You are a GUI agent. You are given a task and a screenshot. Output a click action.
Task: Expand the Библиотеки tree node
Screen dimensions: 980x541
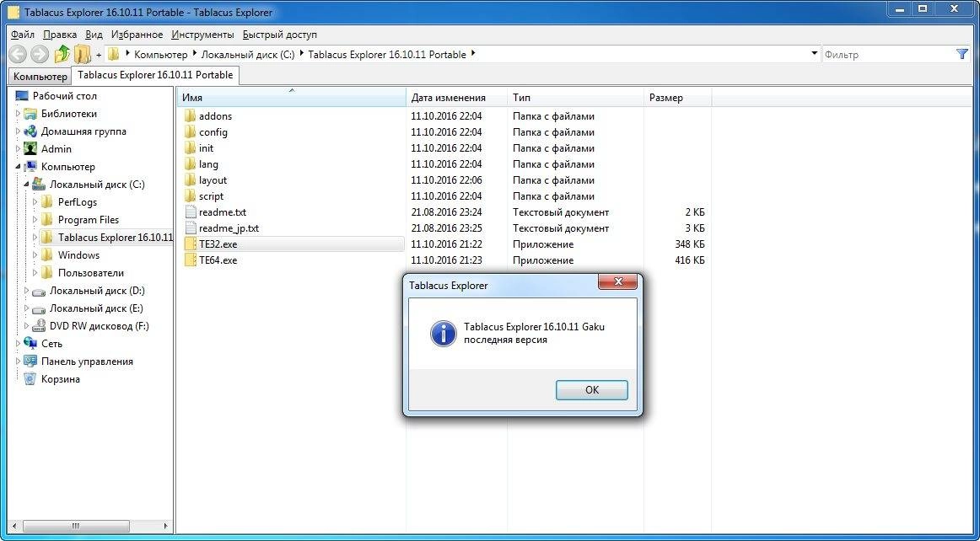tap(18, 114)
